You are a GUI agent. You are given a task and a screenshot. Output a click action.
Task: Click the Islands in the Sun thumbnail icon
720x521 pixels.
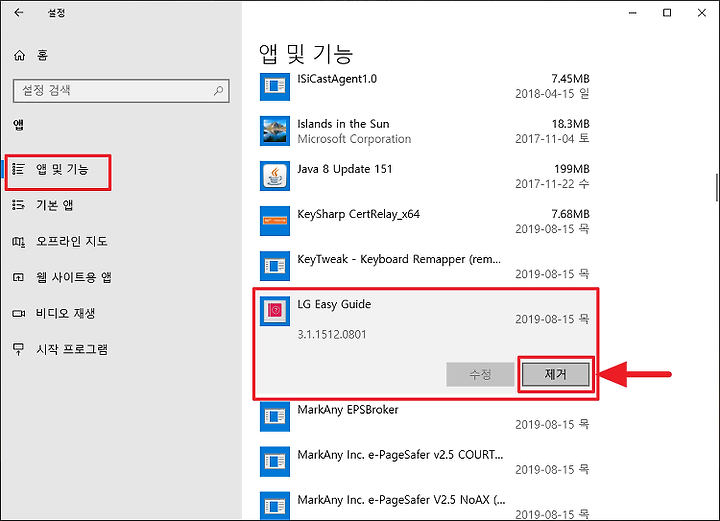pyautogui.click(x=275, y=131)
